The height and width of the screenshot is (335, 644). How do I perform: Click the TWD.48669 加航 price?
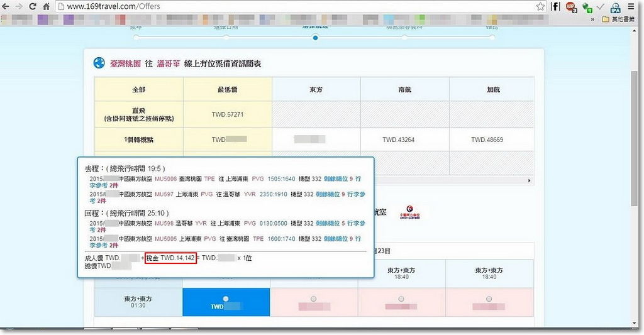click(x=487, y=140)
